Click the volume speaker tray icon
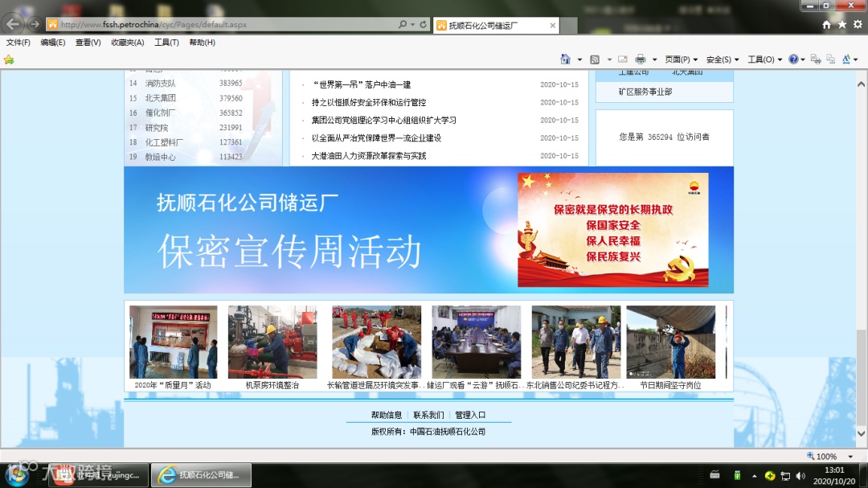The image size is (868, 488). (x=800, y=476)
